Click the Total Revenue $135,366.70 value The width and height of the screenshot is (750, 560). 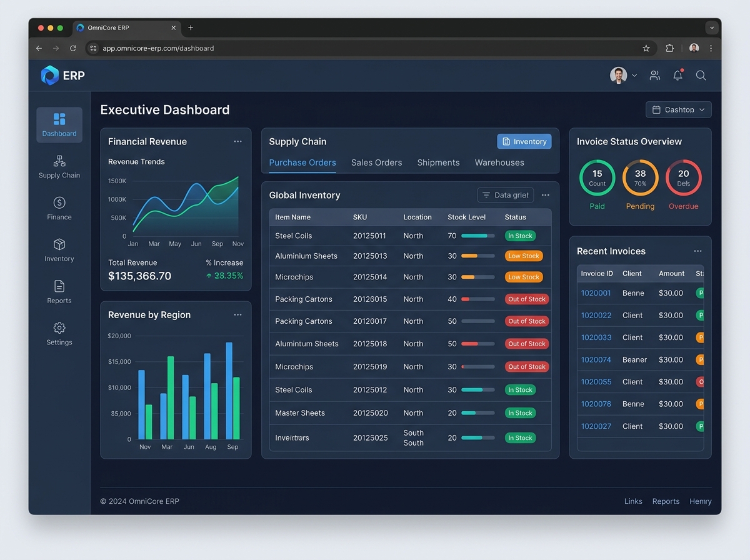140,276
